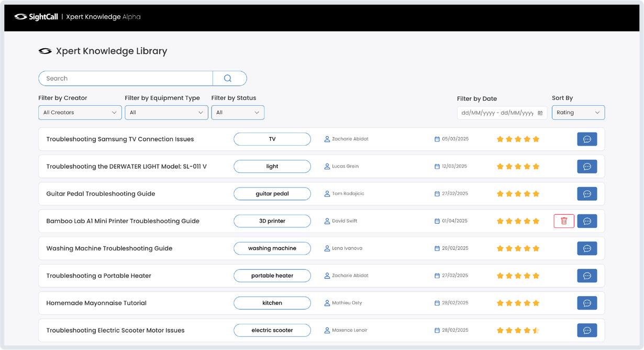Open chat for Homemade Mayonnaise Tutorial
Image resolution: width=644 pixels, height=350 pixels.
[587, 303]
